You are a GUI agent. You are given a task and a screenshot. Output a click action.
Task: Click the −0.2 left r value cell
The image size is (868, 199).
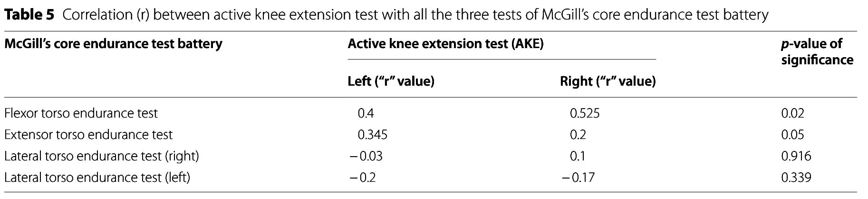pos(362,178)
